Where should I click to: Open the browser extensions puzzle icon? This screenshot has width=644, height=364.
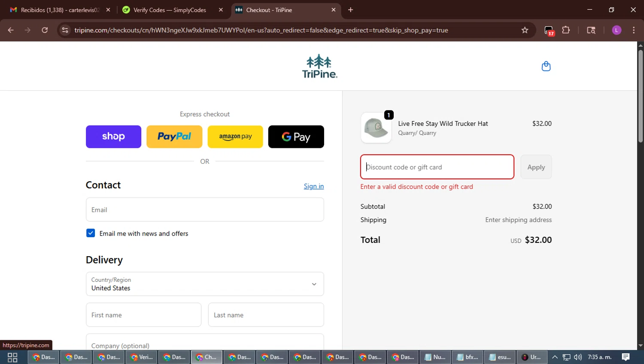tap(566, 30)
